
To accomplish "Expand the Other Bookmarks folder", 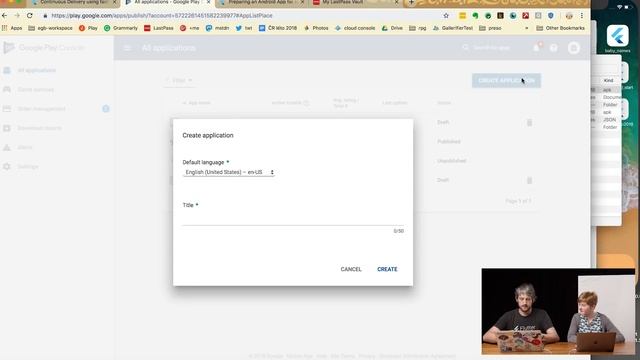I will [560, 28].
